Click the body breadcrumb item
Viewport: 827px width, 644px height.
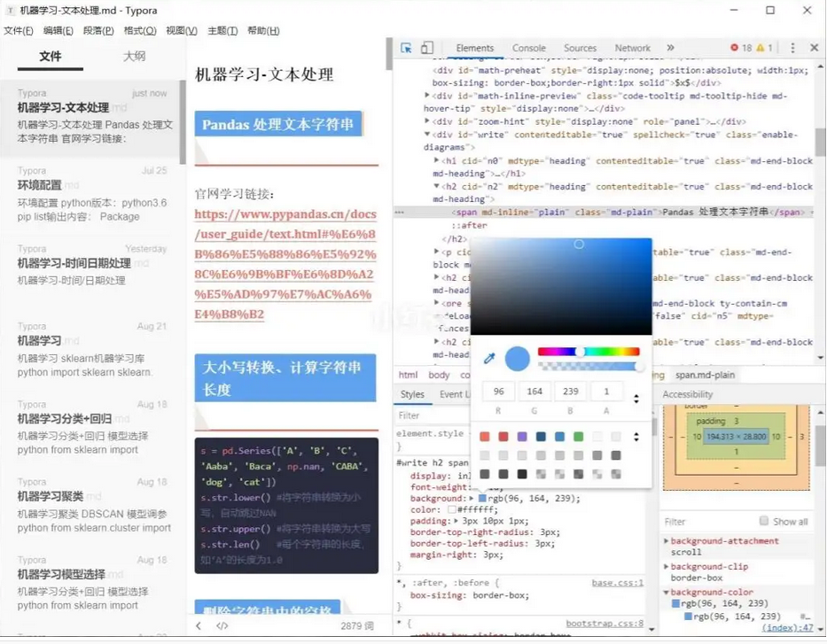click(439, 375)
